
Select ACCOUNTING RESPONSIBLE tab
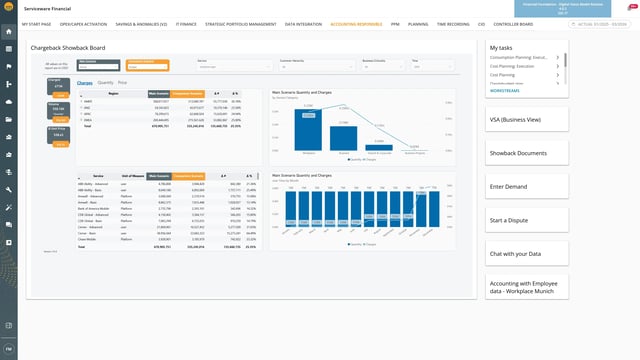point(356,24)
